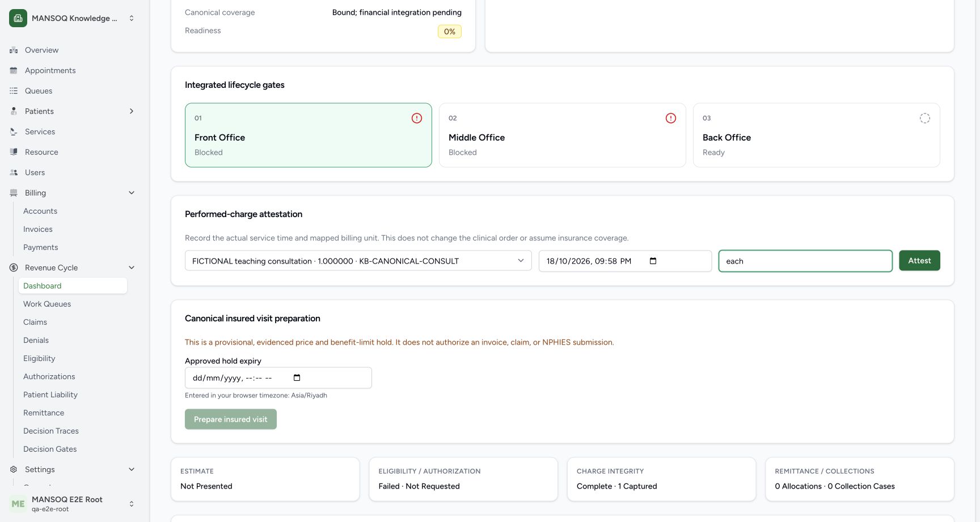Click the Services sidebar icon
This screenshot has width=980, height=522.
14,131
